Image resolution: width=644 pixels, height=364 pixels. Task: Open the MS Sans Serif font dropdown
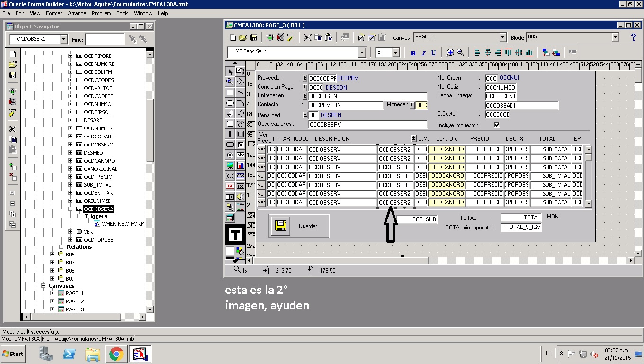coord(362,53)
